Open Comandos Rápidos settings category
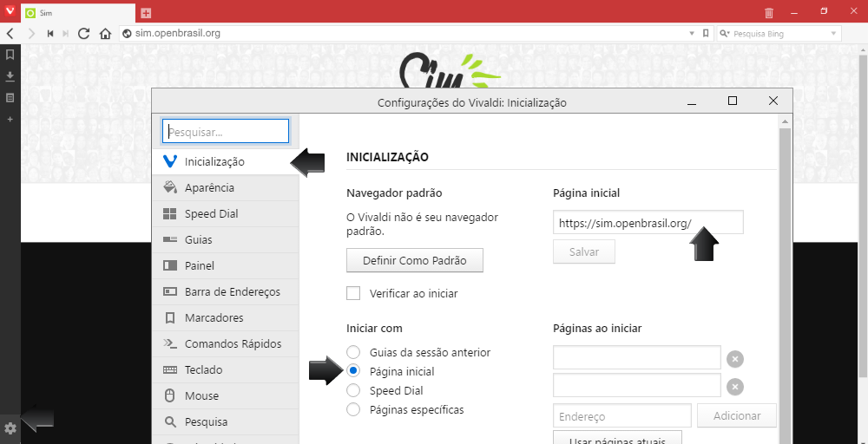 pyautogui.click(x=226, y=343)
